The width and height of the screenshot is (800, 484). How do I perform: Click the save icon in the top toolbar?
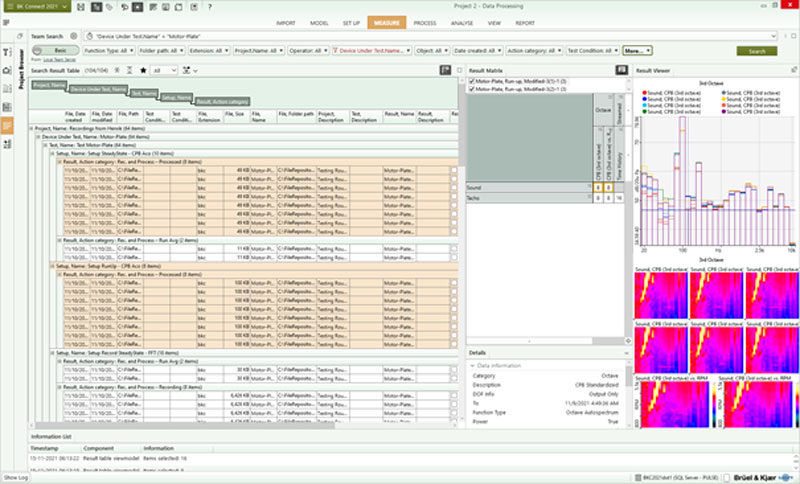tap(81, 7)
